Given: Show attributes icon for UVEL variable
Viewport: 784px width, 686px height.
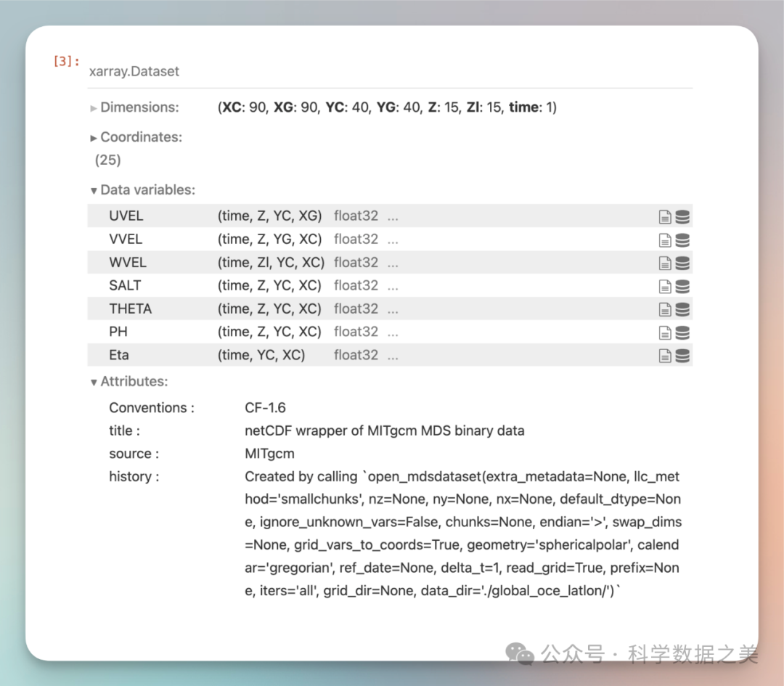Looking at the screenshot, I should pos(664,216).
